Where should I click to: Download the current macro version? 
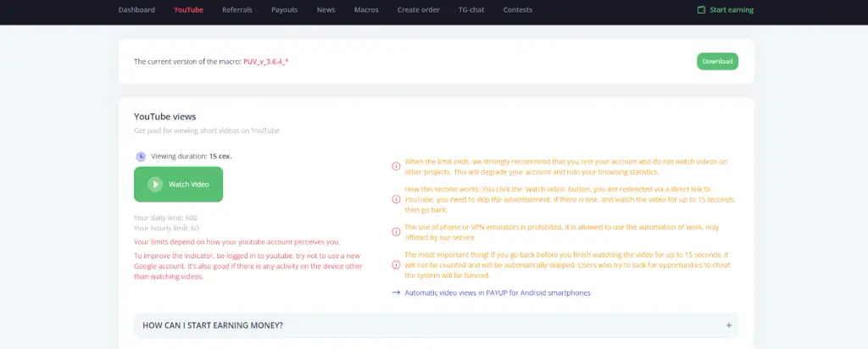point(717,61)
